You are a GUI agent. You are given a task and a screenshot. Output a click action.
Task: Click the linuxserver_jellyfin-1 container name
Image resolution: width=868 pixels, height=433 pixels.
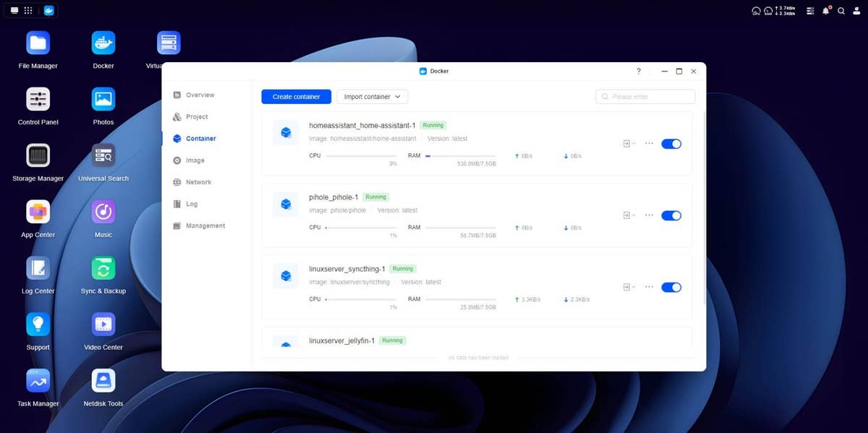pos(341,340)
